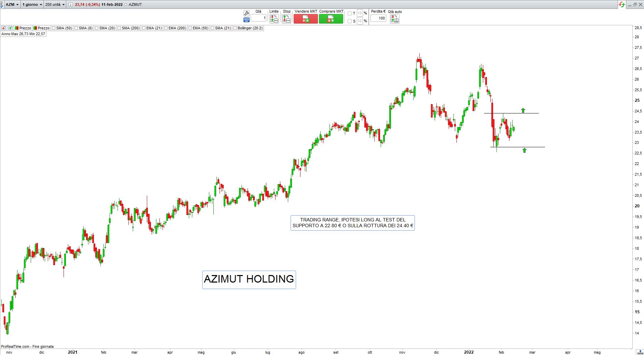Enable the SMA (50) checkbox
This screenshot has width=644, height=355.
tap(54, 28)
